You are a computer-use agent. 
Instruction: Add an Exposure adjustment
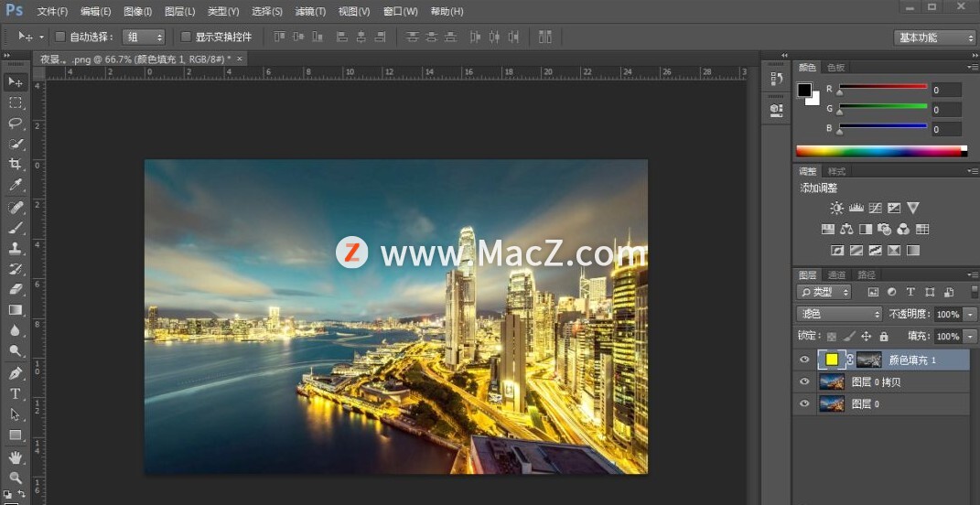pos(894,208)
